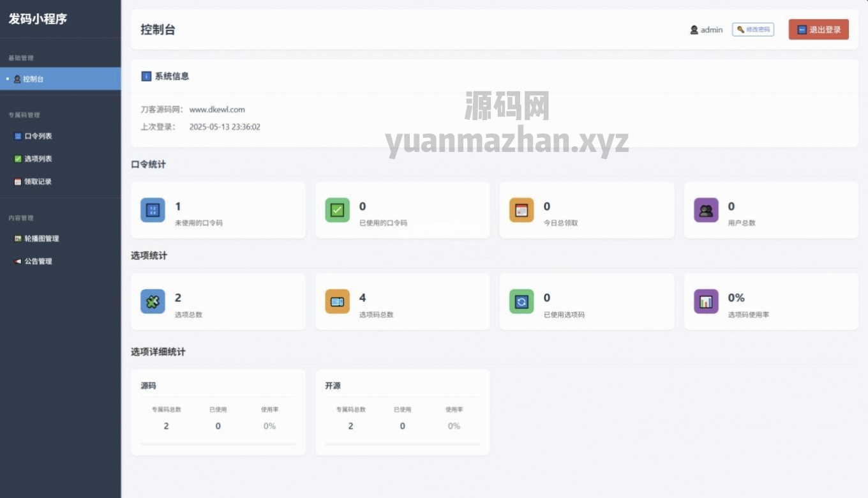
Task: Click the unused passcode icon (未使用的口令码)
Action: pyautogui.click(x=153, y=210)
